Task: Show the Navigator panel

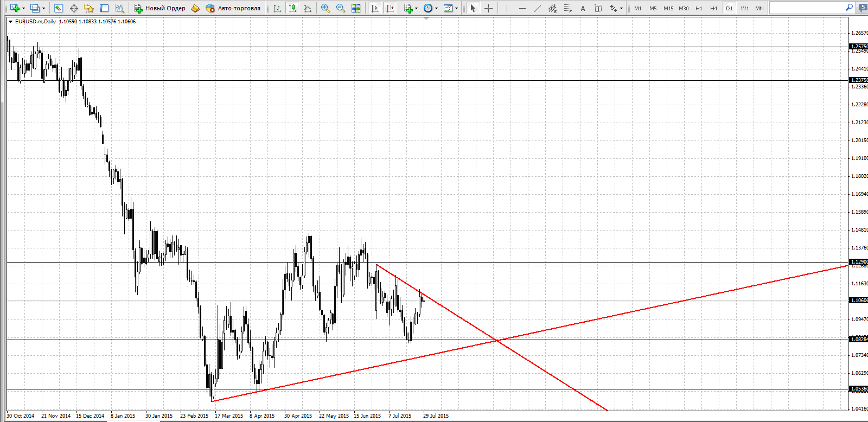Action: pyautogui.click(x=89, y=8)
